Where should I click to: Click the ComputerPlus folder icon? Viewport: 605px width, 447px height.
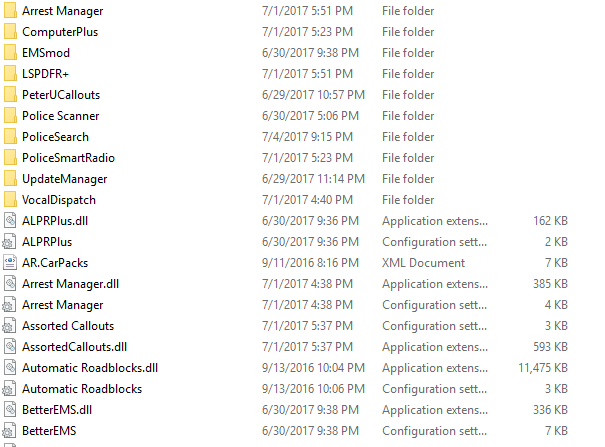coord(10,32)
